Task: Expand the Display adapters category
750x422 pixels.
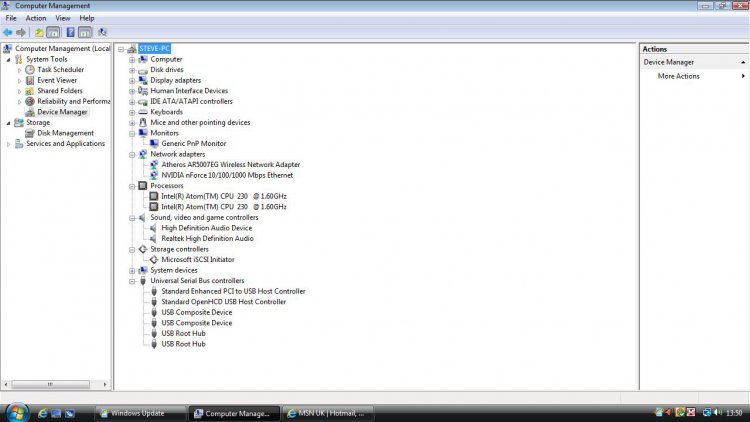Action: pyautogui.click(x=132, y=80)
